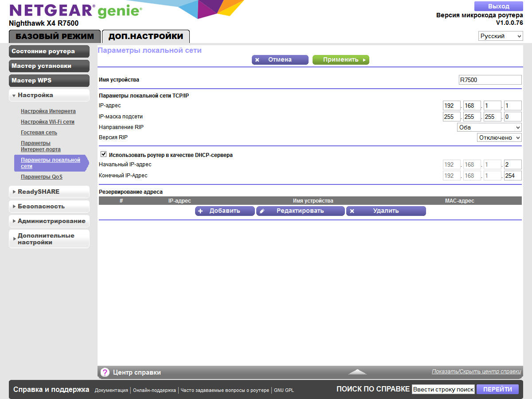Click the Применить button

click(x=341, y=60)
